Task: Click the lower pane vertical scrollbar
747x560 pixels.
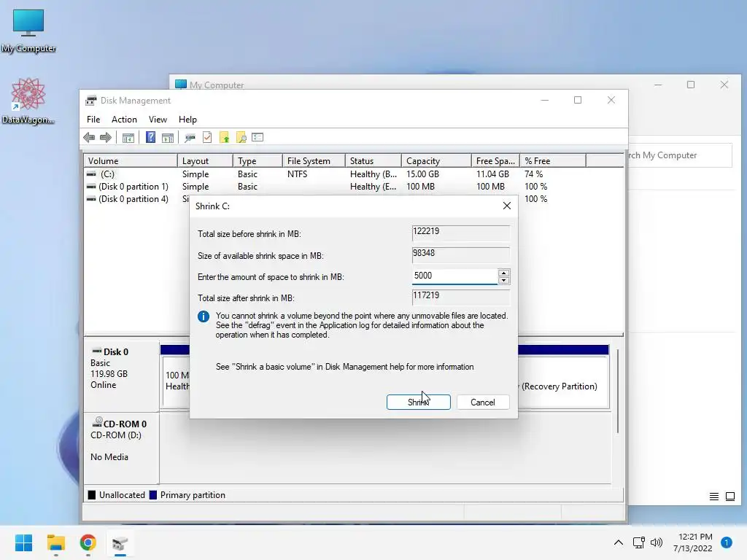Action: 617,391
